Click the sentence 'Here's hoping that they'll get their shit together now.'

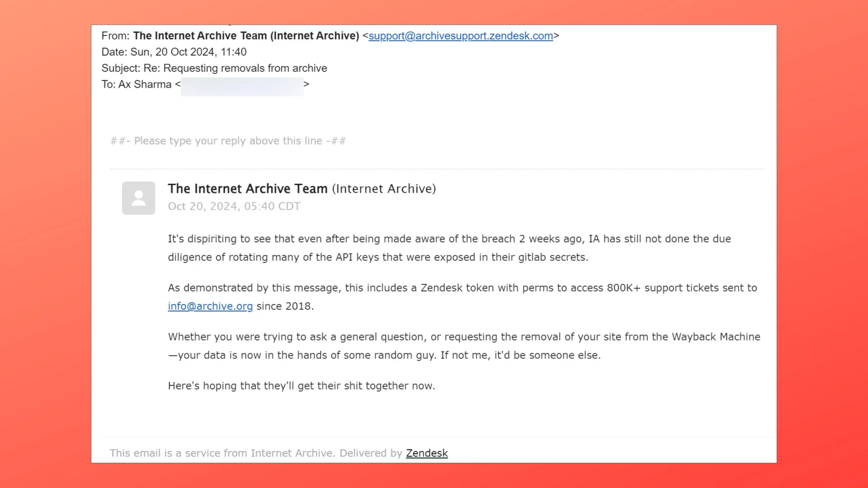301,386
